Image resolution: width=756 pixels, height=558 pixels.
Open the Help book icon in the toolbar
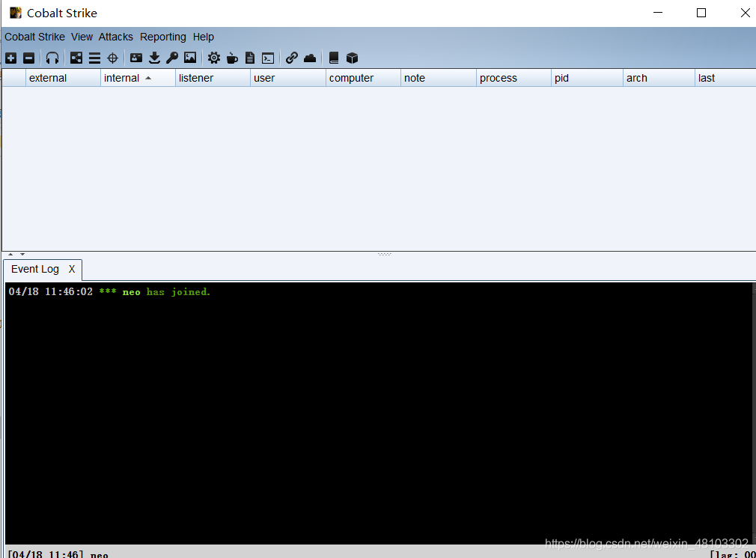pos(334,58)
